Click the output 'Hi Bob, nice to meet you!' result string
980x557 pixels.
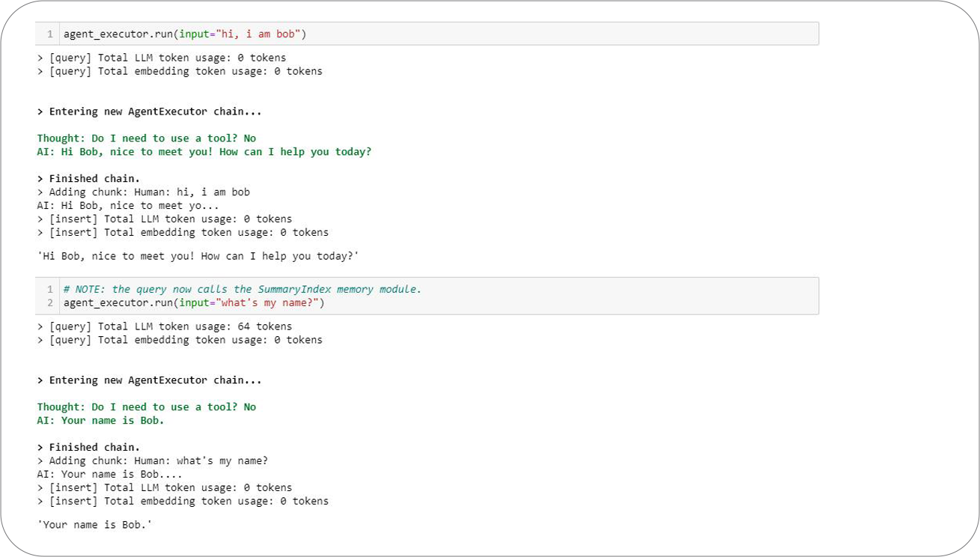click(198, 256)
